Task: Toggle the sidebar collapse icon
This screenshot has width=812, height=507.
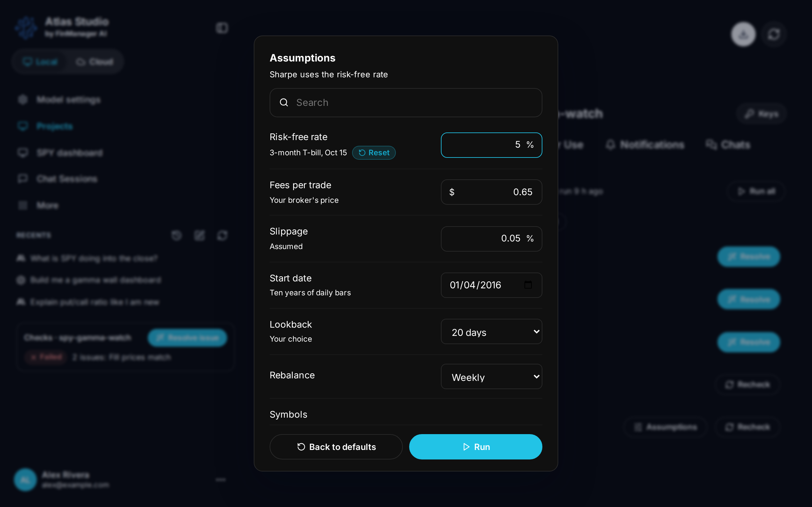Action: click(x=222, y=28)
